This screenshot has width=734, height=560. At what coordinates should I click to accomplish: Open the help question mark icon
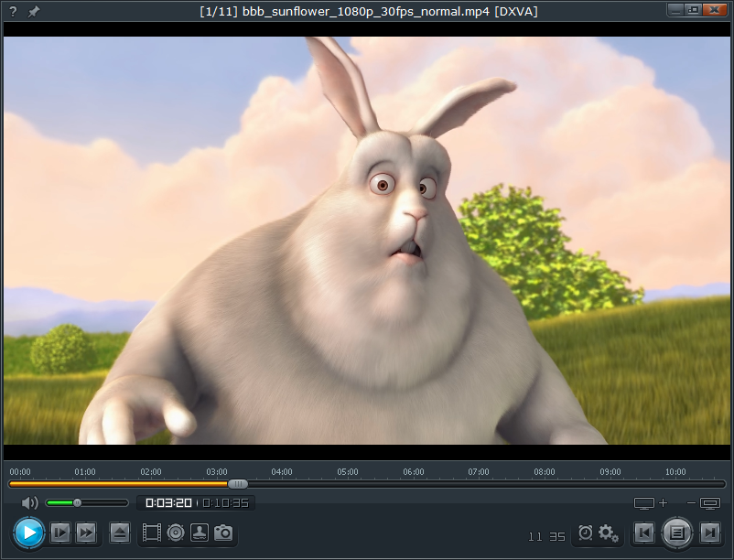[x=13, y=11]
